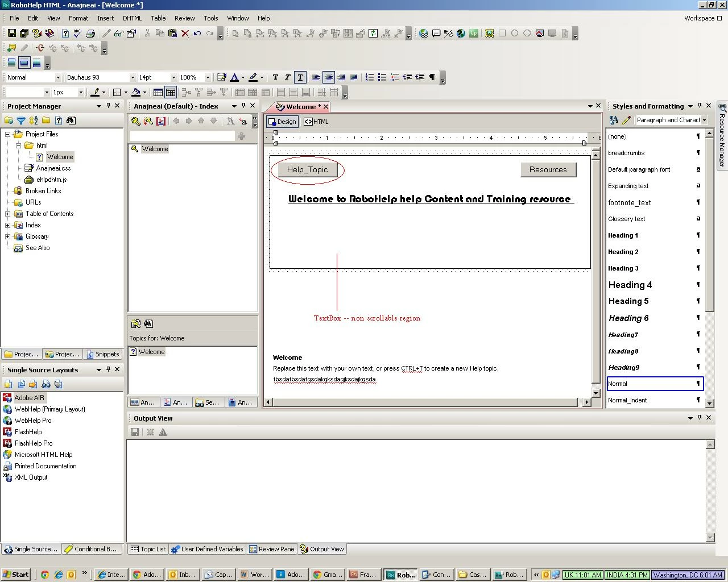728x582 pixels.
Task: Open the Bauhaus 93 font dropdown
Action: [x=133, y=77]
